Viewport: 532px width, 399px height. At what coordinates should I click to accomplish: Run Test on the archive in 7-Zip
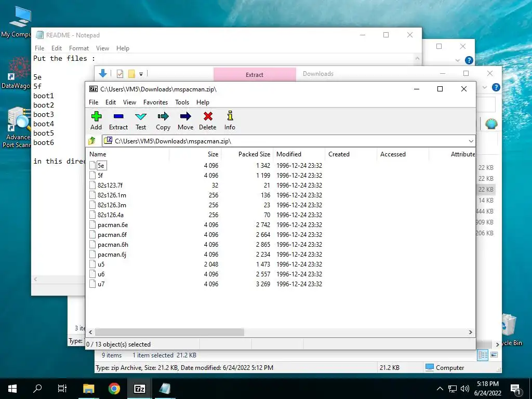[x=141, y=121]
